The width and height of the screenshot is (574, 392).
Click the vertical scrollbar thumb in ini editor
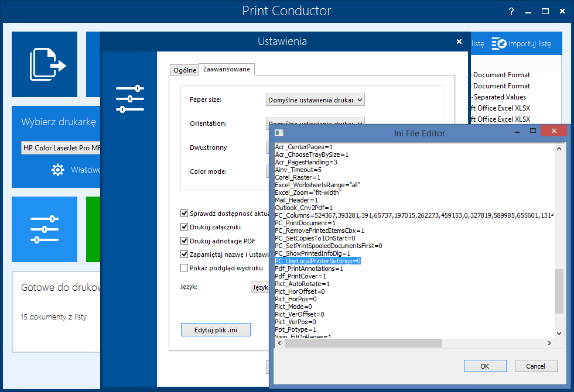coord(559,291)
